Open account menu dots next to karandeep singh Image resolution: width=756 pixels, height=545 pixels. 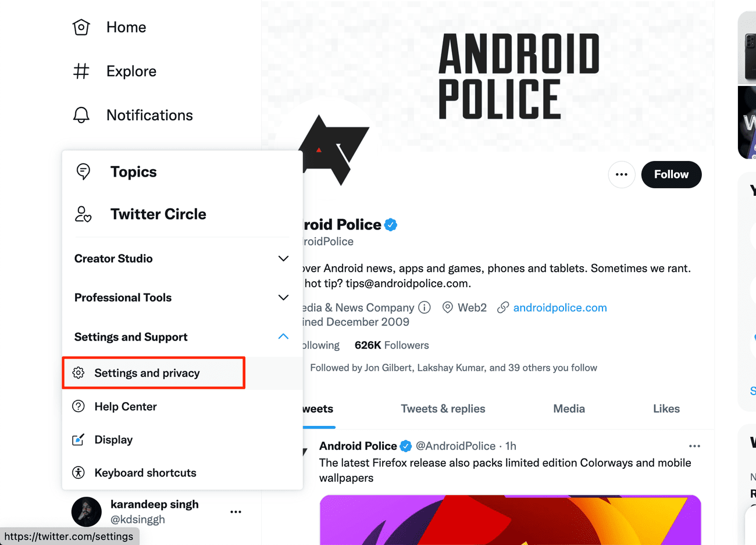pos(236,512)
